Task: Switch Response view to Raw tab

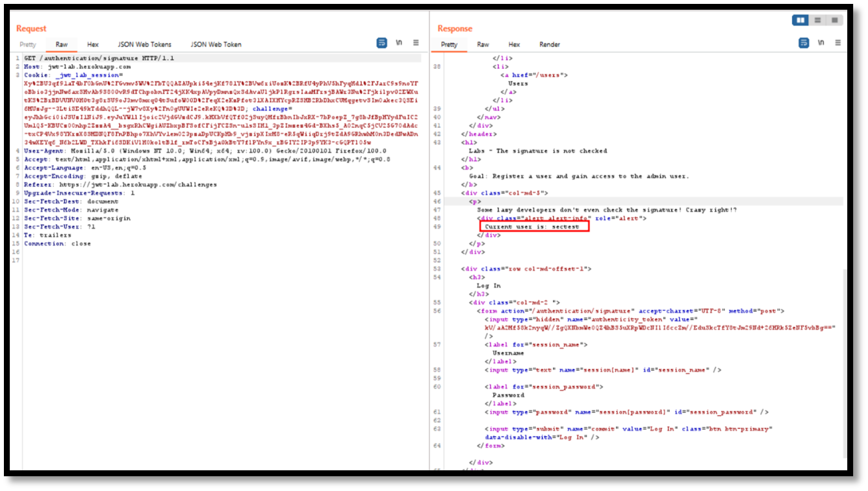Action: pos(483,45)
